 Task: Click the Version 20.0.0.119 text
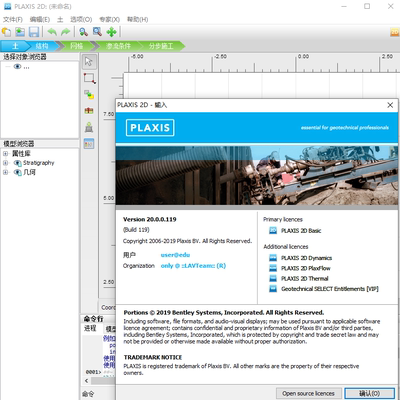click(150, 219)
